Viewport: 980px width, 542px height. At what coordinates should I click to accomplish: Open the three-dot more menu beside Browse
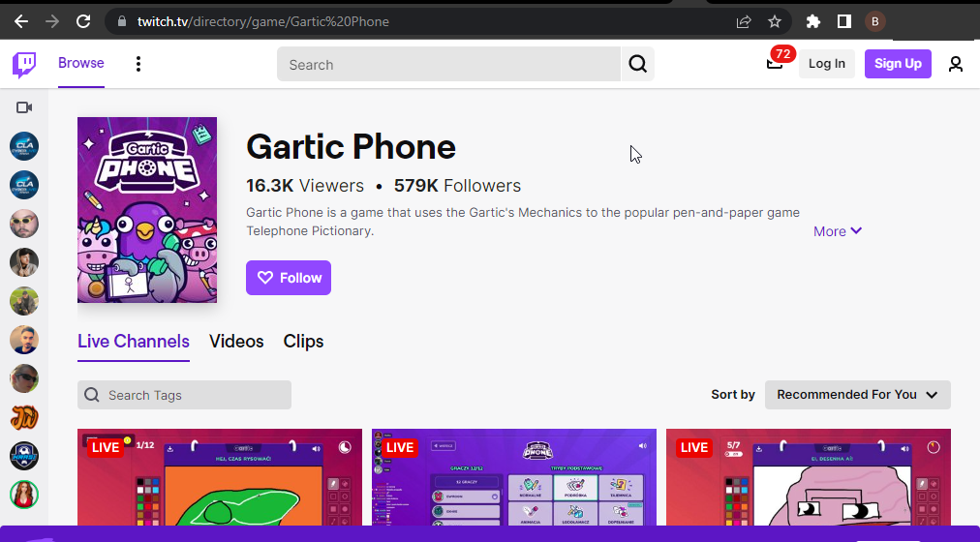coord(138,64)
